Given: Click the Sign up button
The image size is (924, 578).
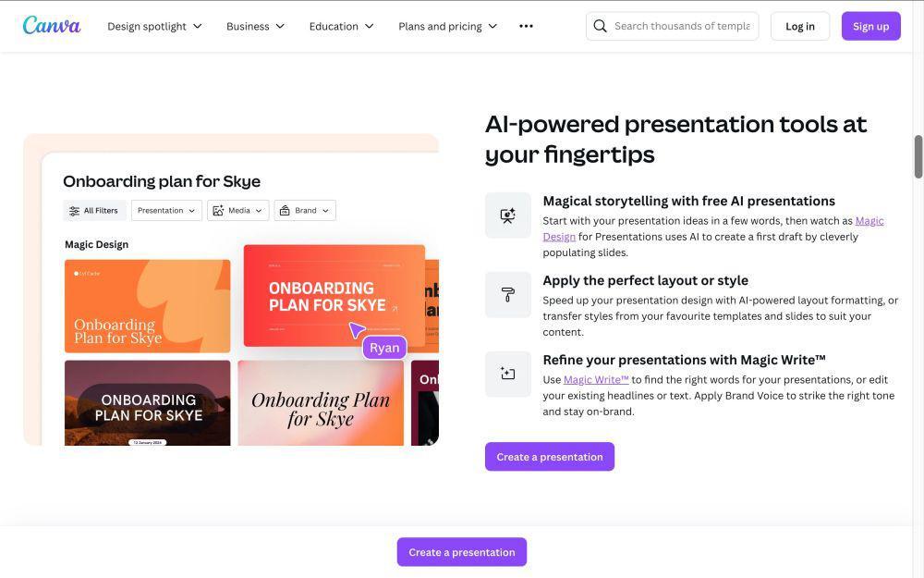Looking at the screenshot, I should (x=871, y=26).
